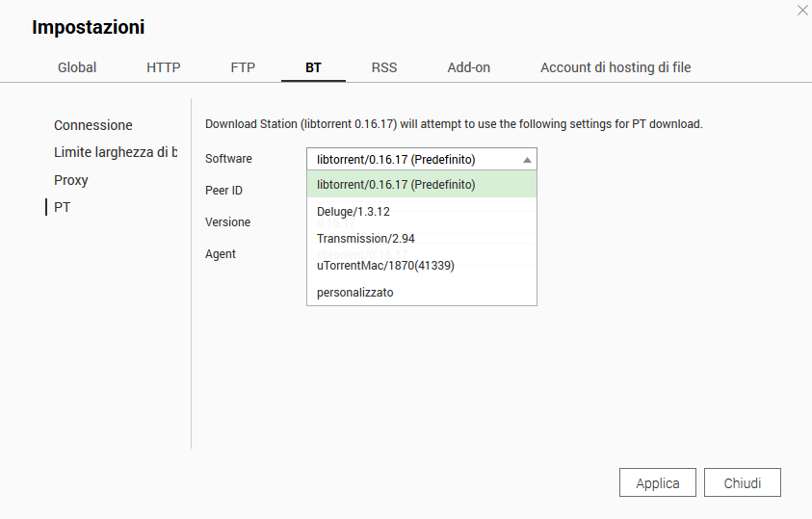Open the Limite larghezza di banda section
The height and width of the screenshot is (519, 812).
click(x=116, y=152)
